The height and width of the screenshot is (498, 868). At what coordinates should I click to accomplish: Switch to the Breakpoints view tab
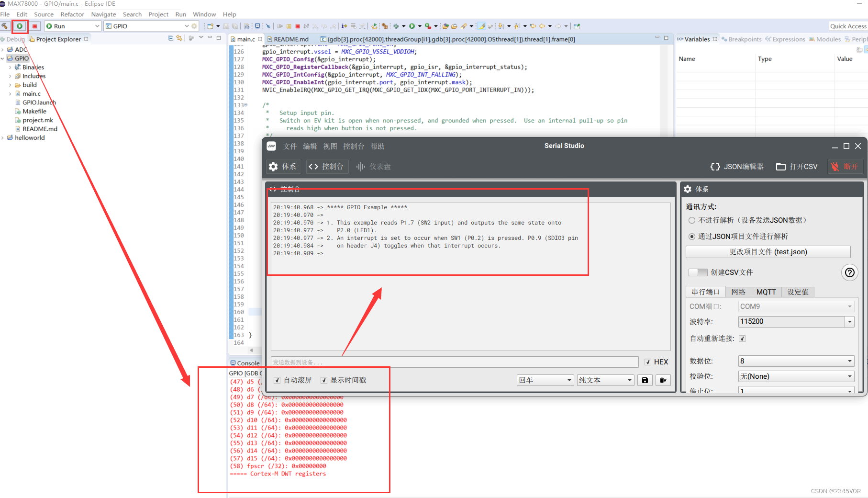click(x=741, y=39)
